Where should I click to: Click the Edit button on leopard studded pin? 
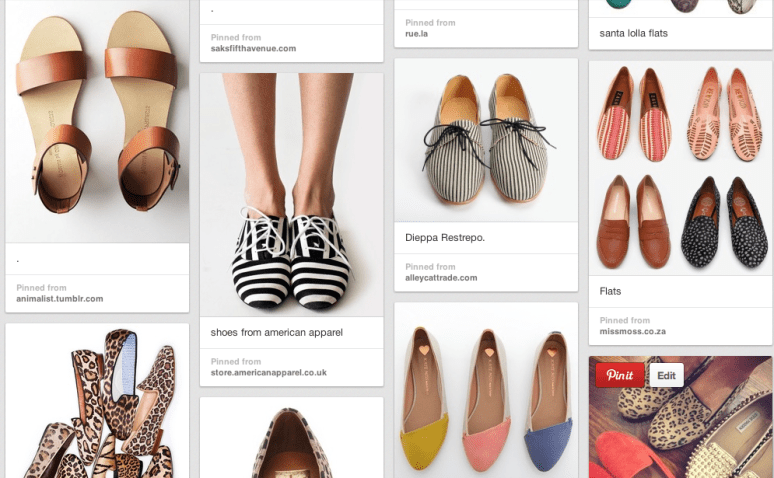[666, 375]
